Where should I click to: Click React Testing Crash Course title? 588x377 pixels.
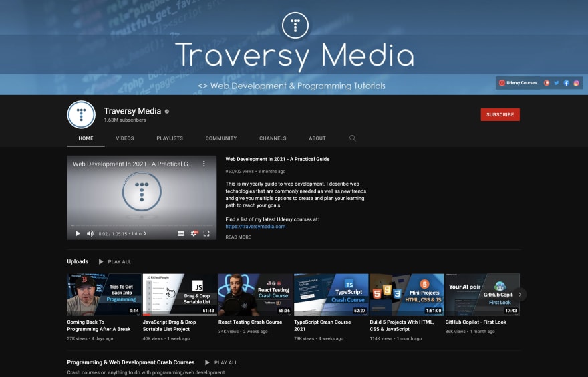coord(250,322)
